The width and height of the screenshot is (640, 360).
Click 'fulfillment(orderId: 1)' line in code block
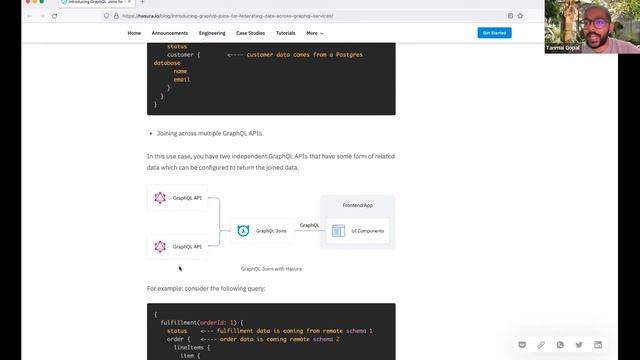[202, 322]
